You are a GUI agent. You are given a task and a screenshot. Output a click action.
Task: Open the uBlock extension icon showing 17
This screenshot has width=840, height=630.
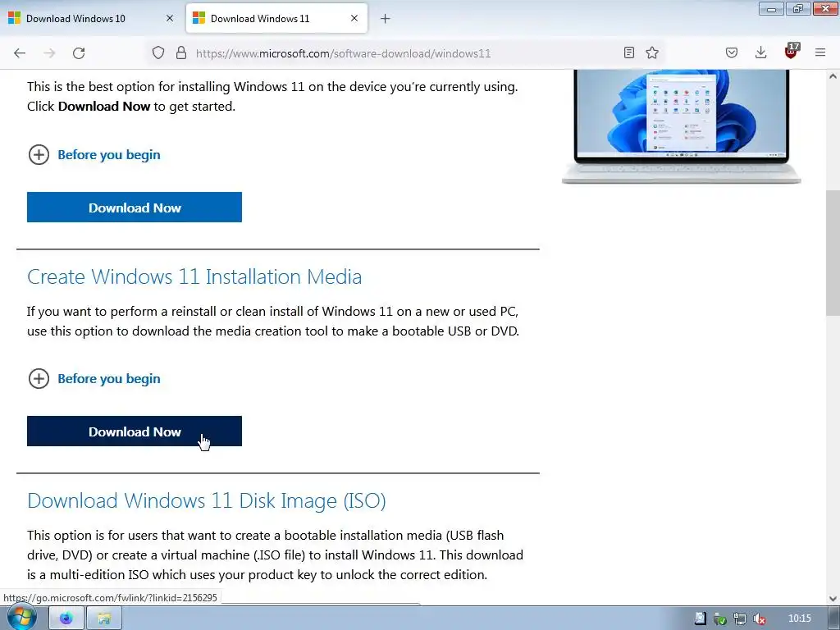point(792,52)
